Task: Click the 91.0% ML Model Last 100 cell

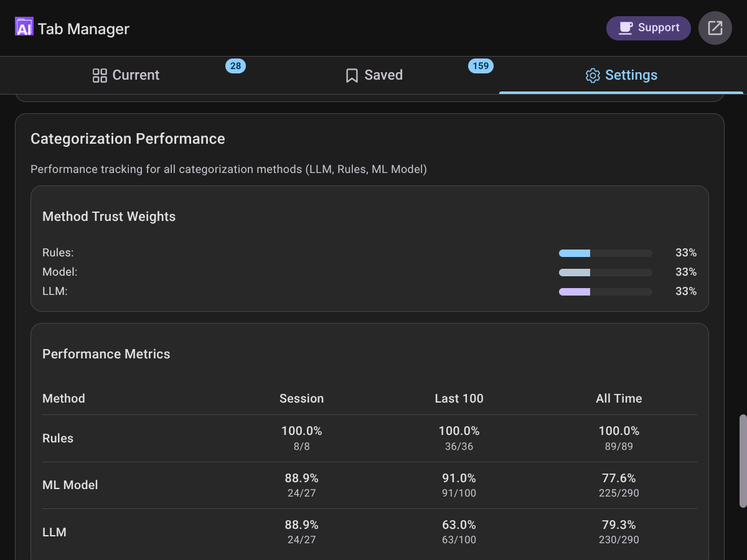Action: tap(459, 478)
